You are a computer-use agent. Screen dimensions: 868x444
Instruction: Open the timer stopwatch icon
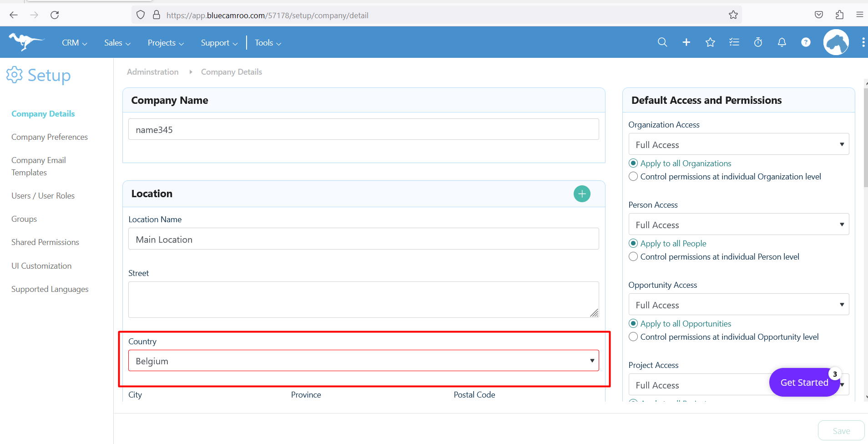tap(758, 42)
